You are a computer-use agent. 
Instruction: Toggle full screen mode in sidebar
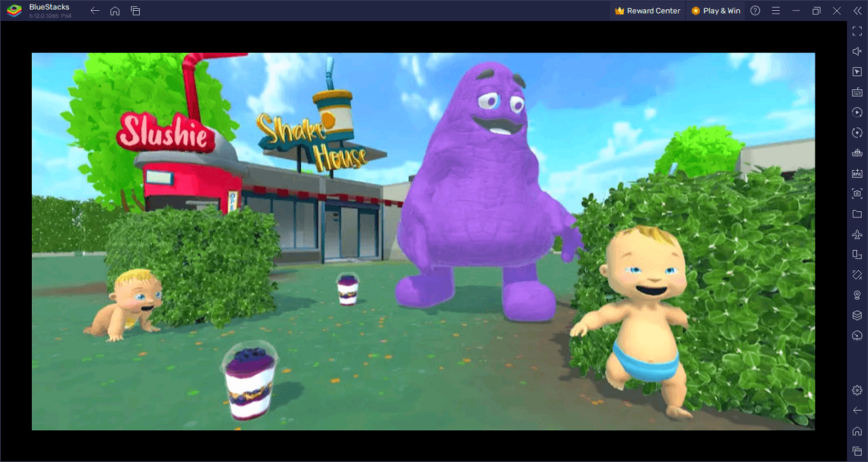pyautogui.click(x=857, y=31)
